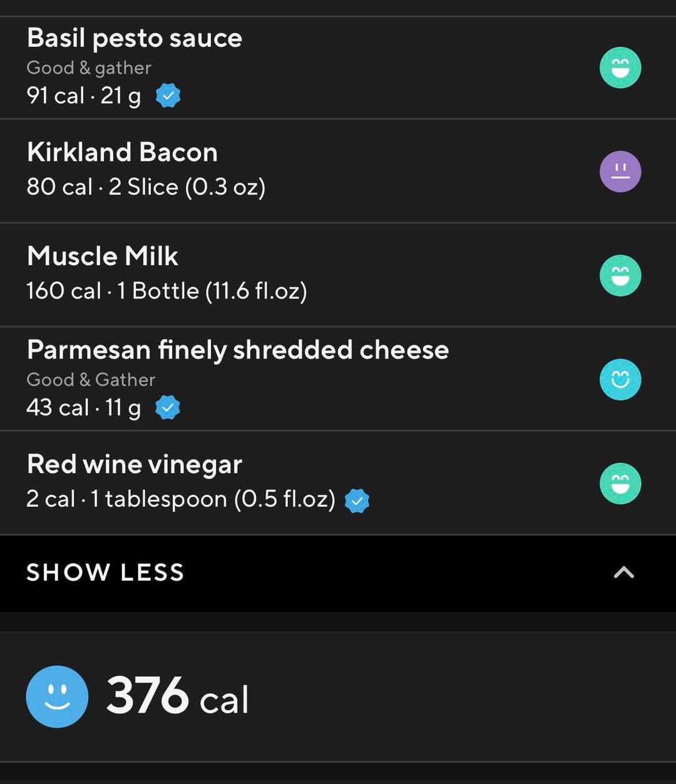Screen dimensions: 676x784
Task: Click the SHOW LESS label
Action: pos(105,573)
